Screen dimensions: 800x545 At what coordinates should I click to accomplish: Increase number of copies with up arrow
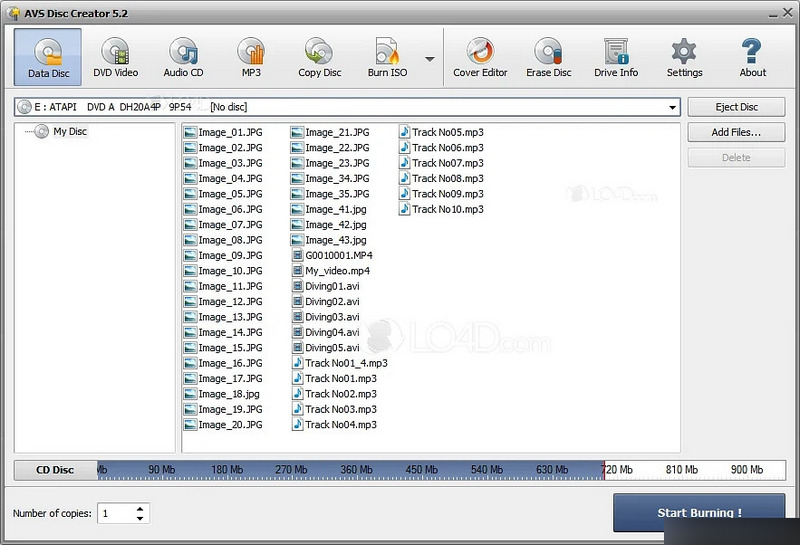point(139,508)
